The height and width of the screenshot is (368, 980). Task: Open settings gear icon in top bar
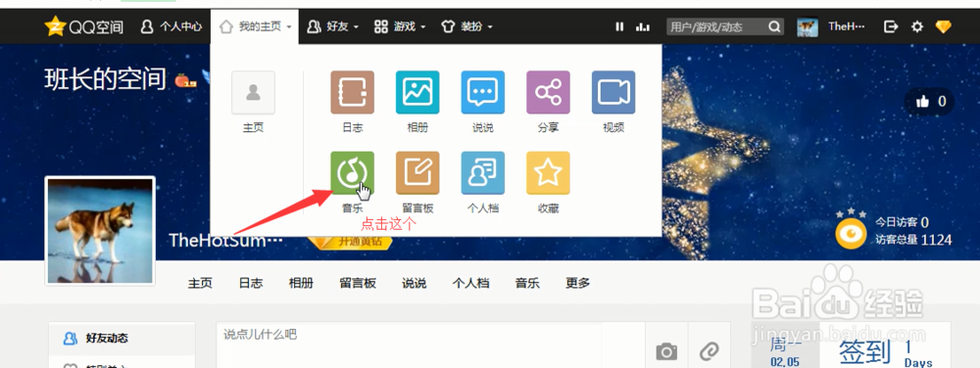[x=917, y=26]
